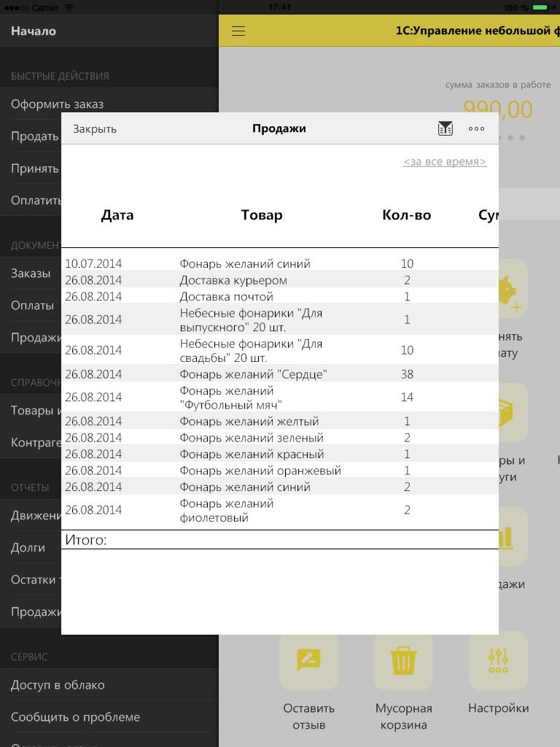Screen dimensions: 560x747
Task: Select Фонарь желаний "Сердце" row
Action: click(280, 374)
